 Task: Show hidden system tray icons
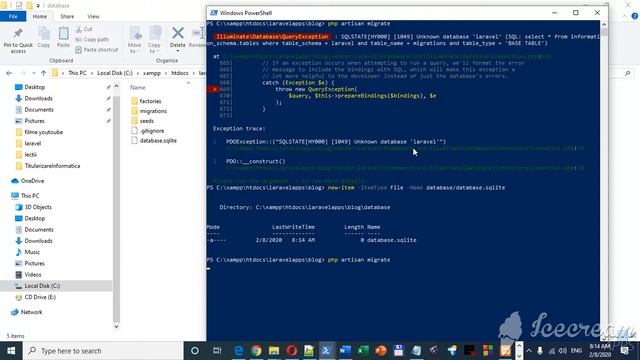point(529,351)
